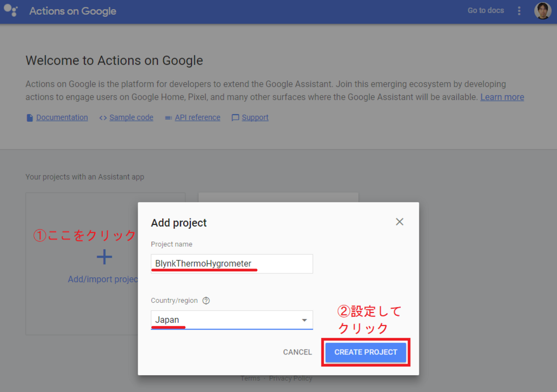Click the Support chat bubble icon
This screenshot has height=392, width=557.
pyautogui.click(x=235, y=117)
